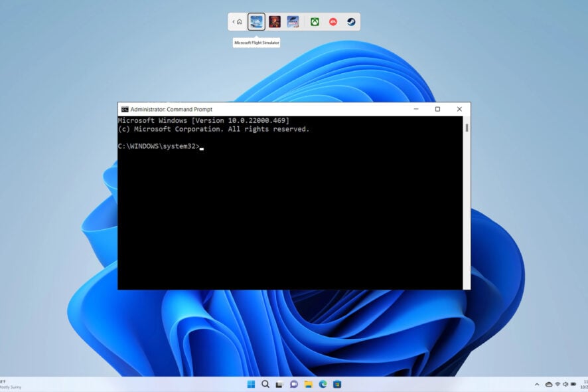Open Microsoft Edge from the taskbar
Screen dimensions: 588x392
pos(323,384)
